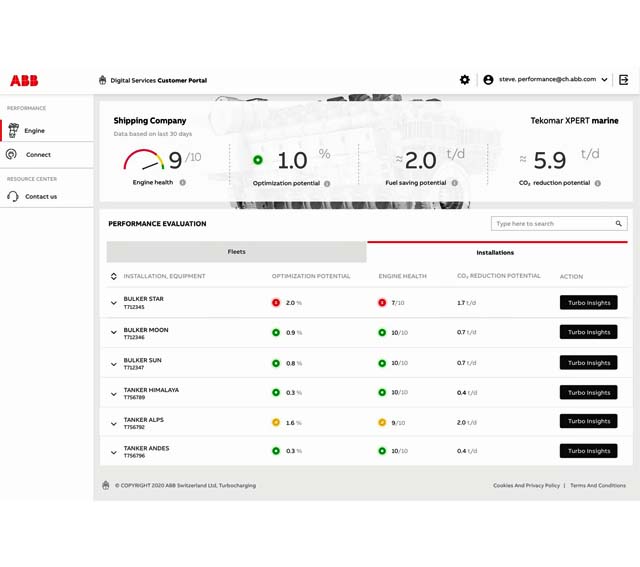The height and width of the screenshot is (567, 640).
Task: Open settings via the gear icon
Action: coord(464,80)
